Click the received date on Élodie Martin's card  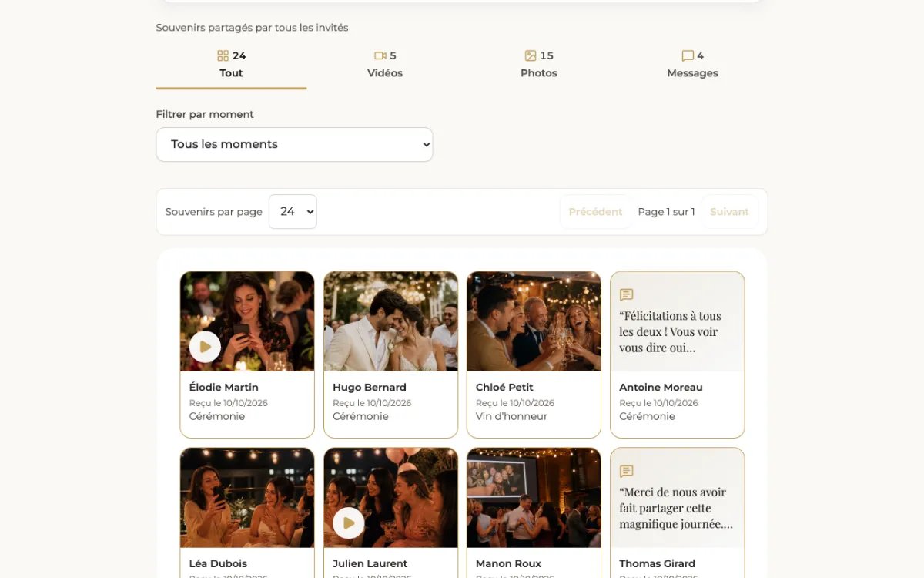(x=229, y=403)
